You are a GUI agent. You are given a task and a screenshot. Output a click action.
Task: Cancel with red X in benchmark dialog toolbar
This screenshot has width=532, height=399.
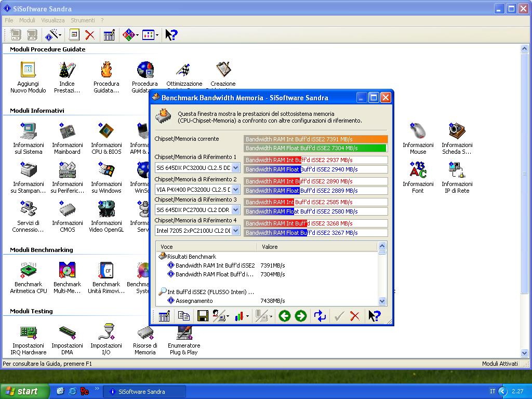355,316
